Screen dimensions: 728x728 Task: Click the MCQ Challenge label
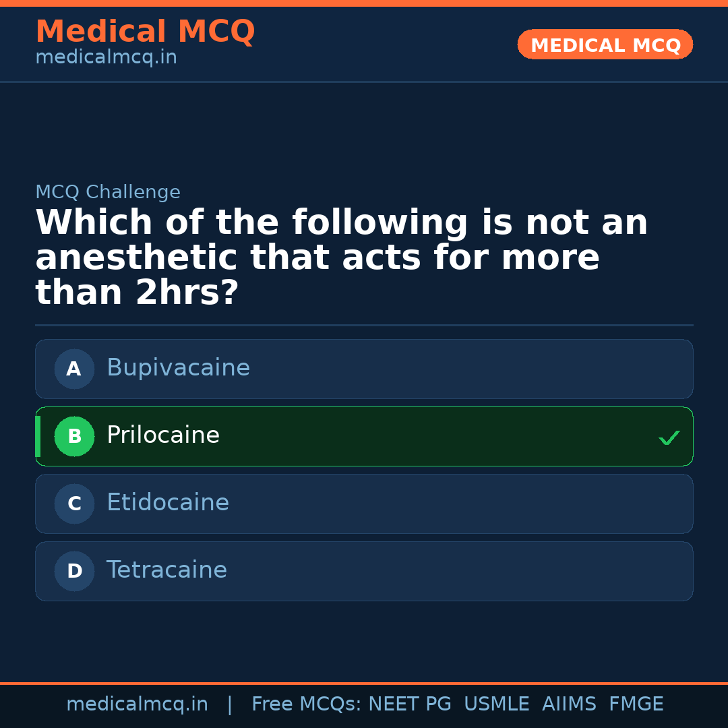[x=107, y=192]
